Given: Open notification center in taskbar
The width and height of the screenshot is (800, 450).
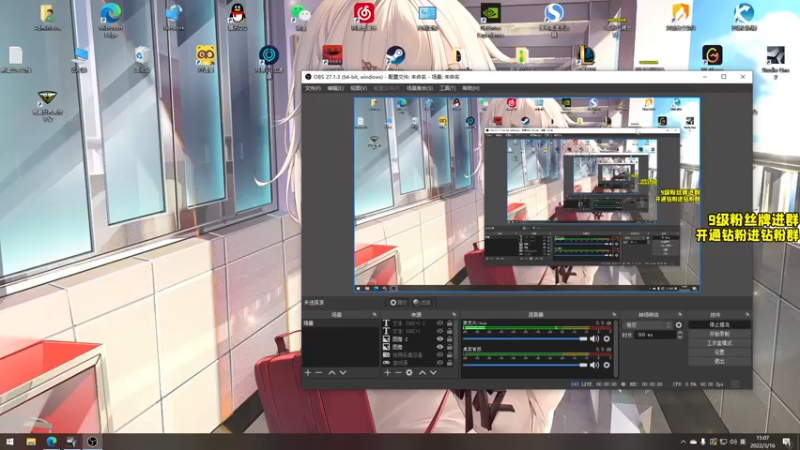Looking at the screenshot, I should pyautogui.click(x=787, y=442).
